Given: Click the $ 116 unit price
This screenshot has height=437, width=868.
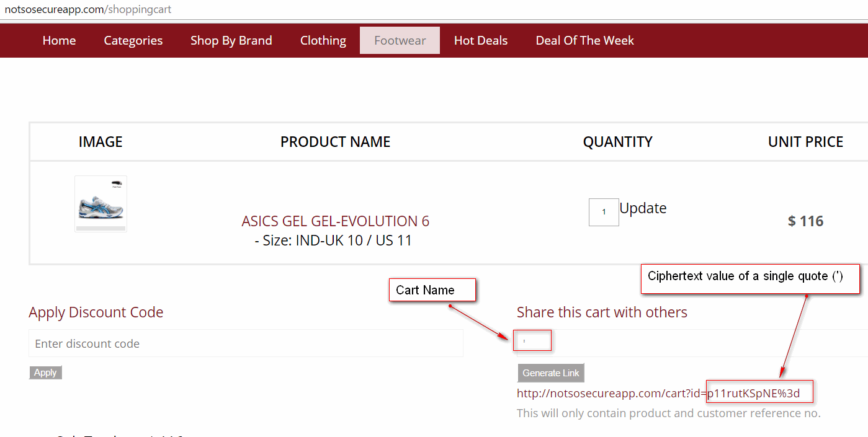Looking at the screenshot, I should point(805,221).
